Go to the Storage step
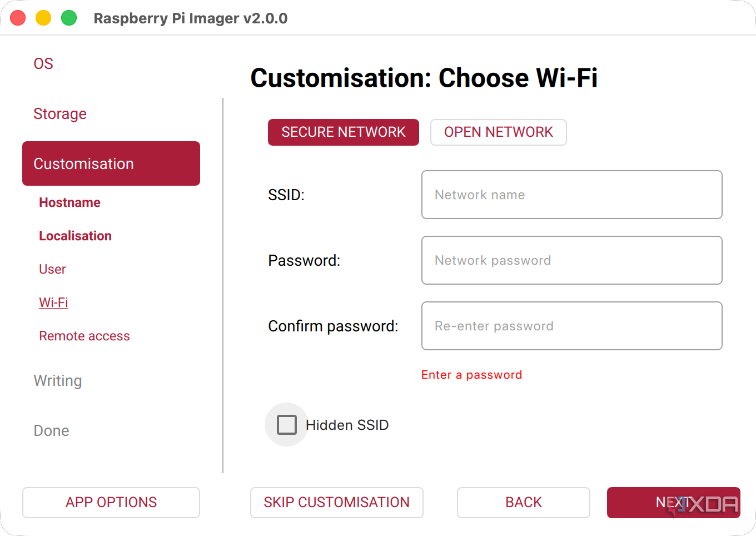The width and height of the screenshot is (756, 536). click(x=60, y=114)
